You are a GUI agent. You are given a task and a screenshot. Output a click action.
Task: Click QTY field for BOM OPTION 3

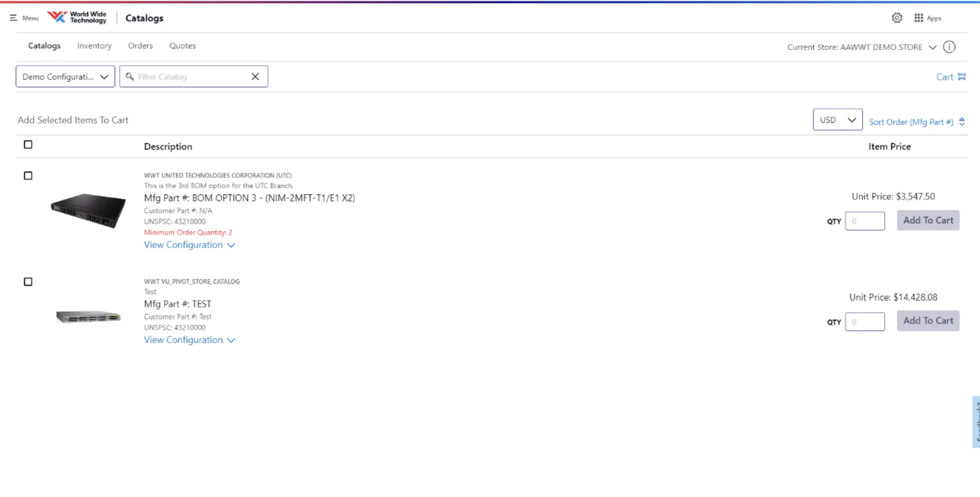[865, 221]
